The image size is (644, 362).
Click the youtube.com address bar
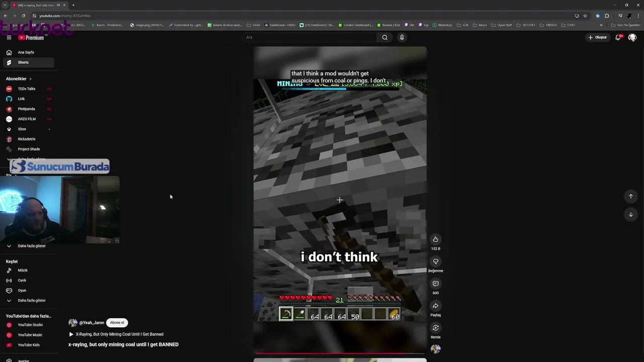point(302,16)
